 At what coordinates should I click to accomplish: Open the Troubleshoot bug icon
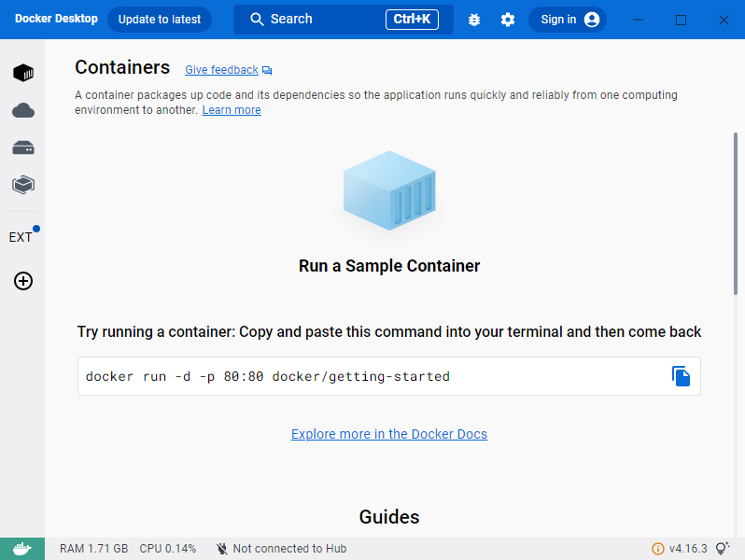pyautogui.click(x=473, y=20)
